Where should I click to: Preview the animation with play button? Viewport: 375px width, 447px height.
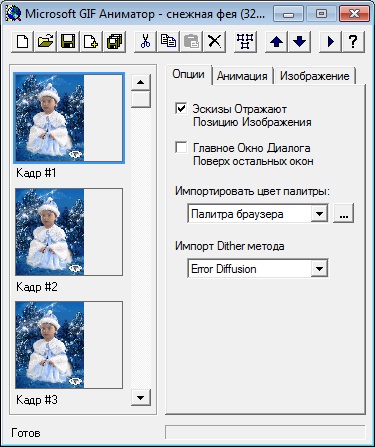pyautogui.click(x=330, y=42)
